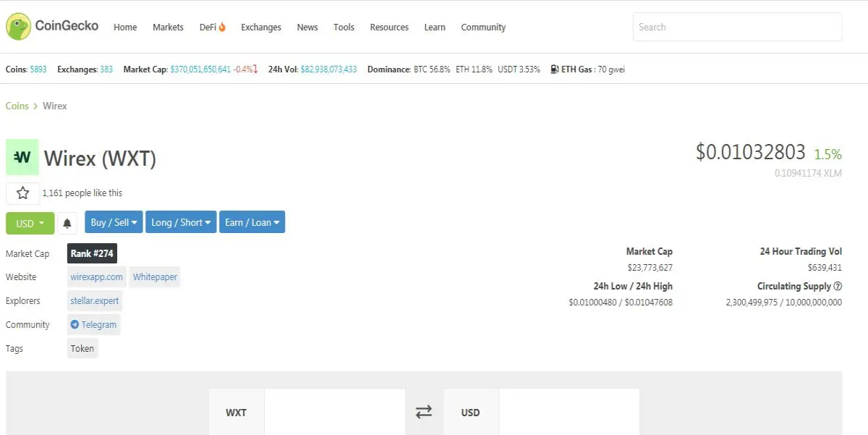Visit the wirexapp.com website link
Screen dimensions: 868x435
coord(97,277)
